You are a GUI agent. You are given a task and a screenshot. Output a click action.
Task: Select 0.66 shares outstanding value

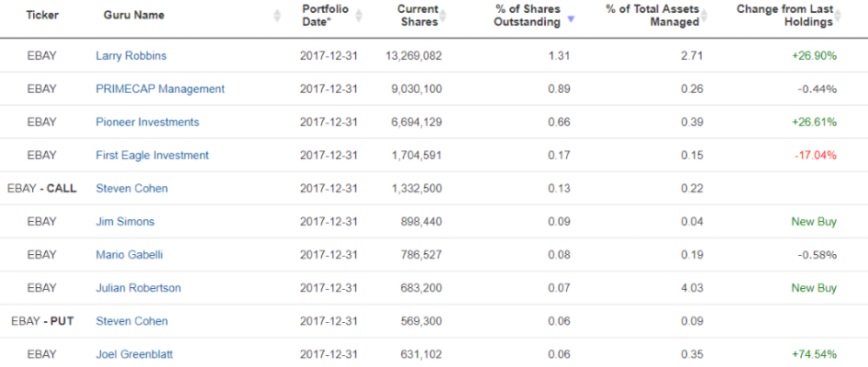coord(559,122)
